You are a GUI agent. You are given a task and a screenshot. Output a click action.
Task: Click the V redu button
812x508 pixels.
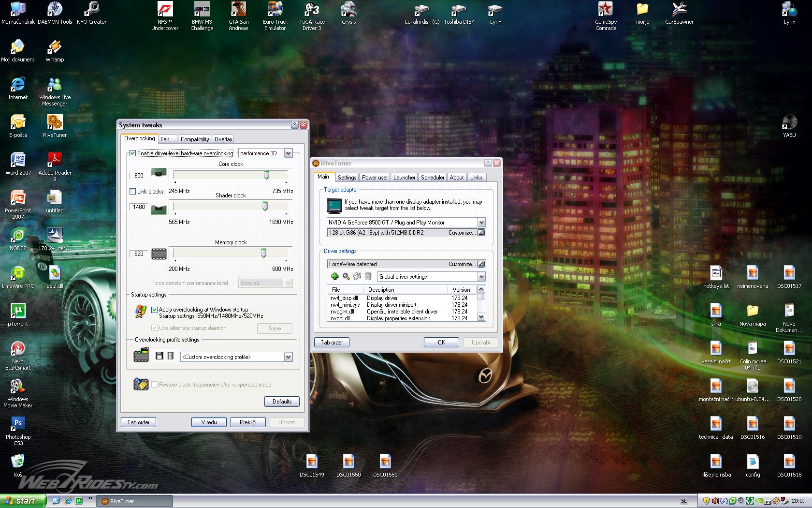209,422
